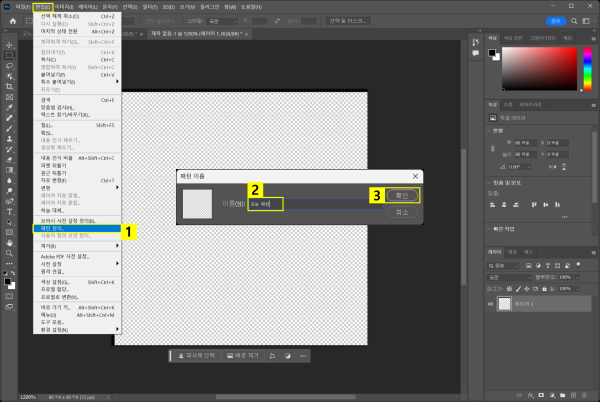The width and height of the screenshot is (600, 402).
Task: Select the Lasso tool
Action: click(9, 66)
